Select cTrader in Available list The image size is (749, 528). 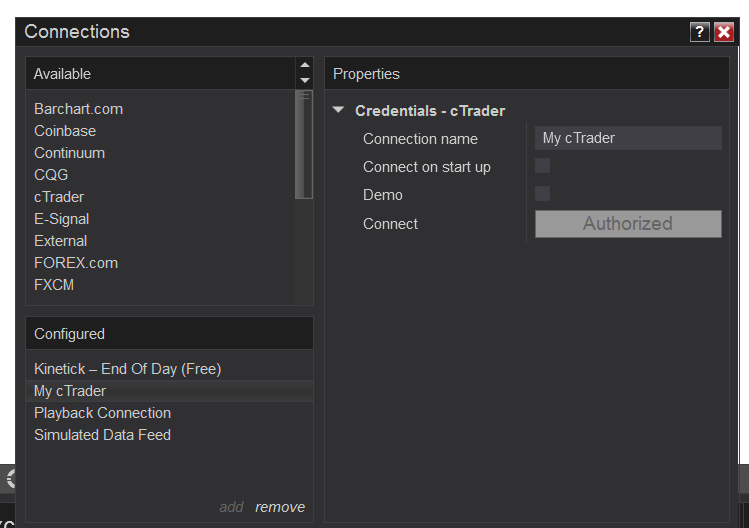coord(59,197)
